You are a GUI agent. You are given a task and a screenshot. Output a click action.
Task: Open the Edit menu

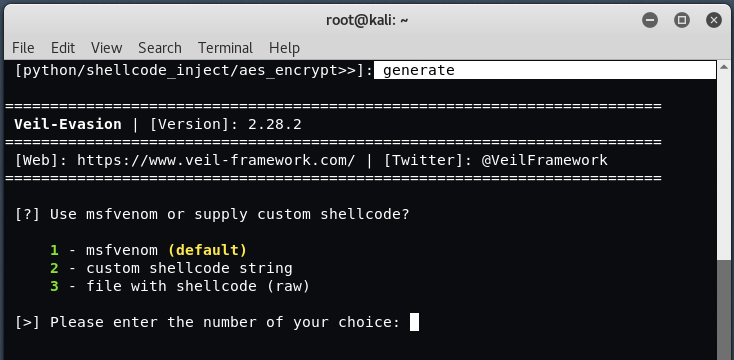click(63, 48)
